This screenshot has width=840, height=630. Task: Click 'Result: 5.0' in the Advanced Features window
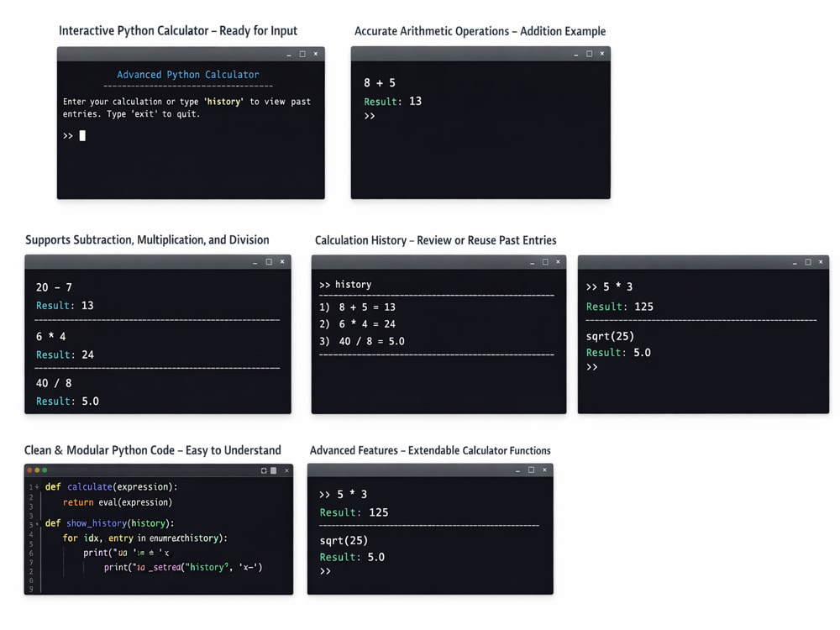click(353, 557)
